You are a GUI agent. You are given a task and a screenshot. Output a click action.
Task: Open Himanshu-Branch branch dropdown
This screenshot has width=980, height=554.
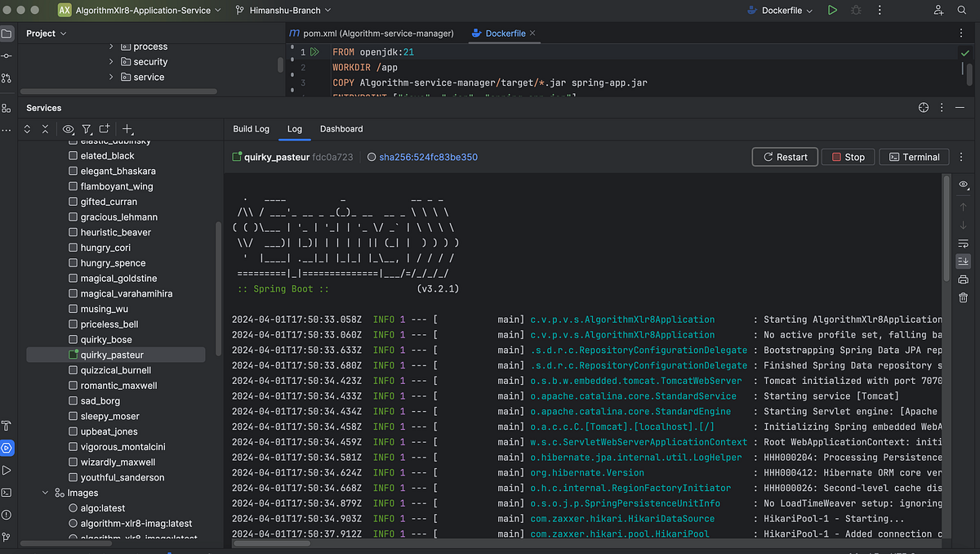[x=283, y=11]
